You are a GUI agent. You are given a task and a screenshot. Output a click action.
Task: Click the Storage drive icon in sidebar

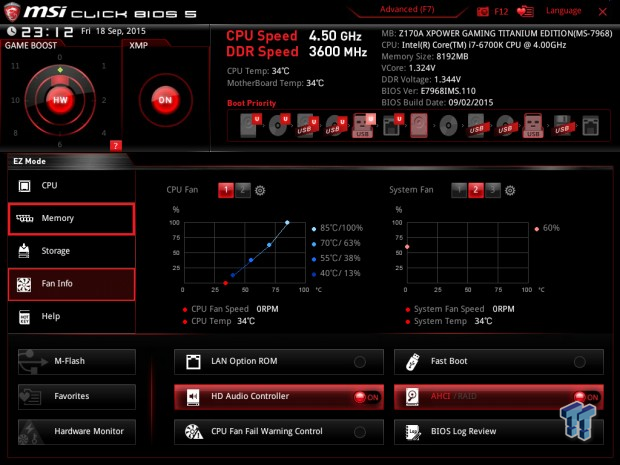(24, 251)
